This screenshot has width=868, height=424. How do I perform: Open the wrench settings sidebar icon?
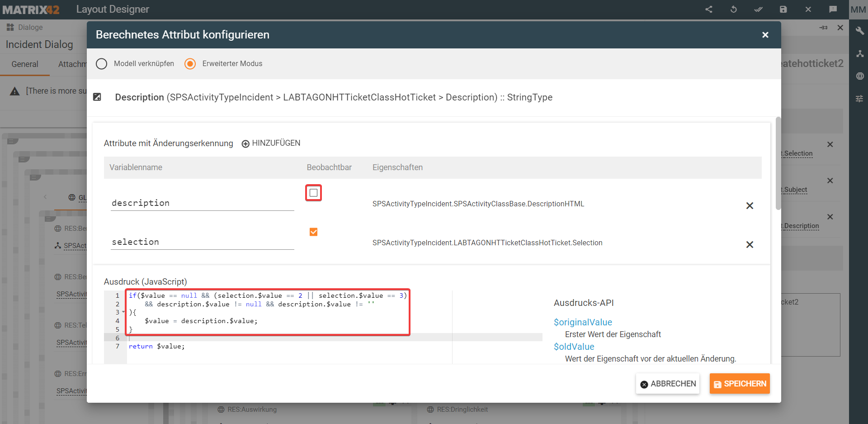point(860,31)
